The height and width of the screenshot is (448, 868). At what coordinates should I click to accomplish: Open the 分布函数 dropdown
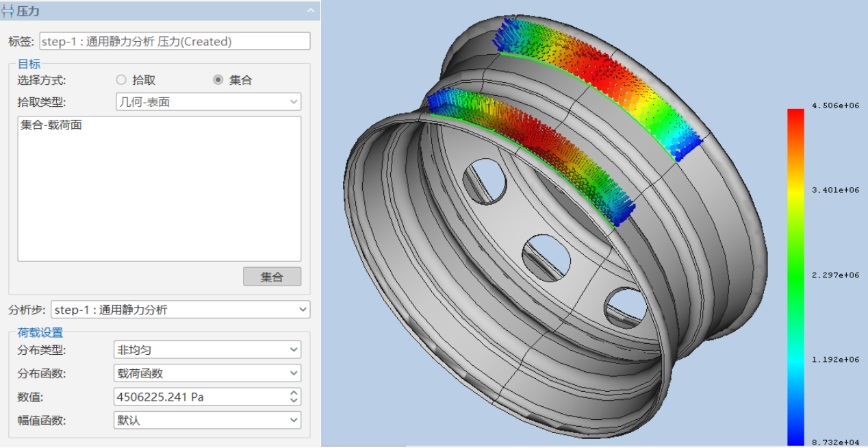[x=207, y=373]
